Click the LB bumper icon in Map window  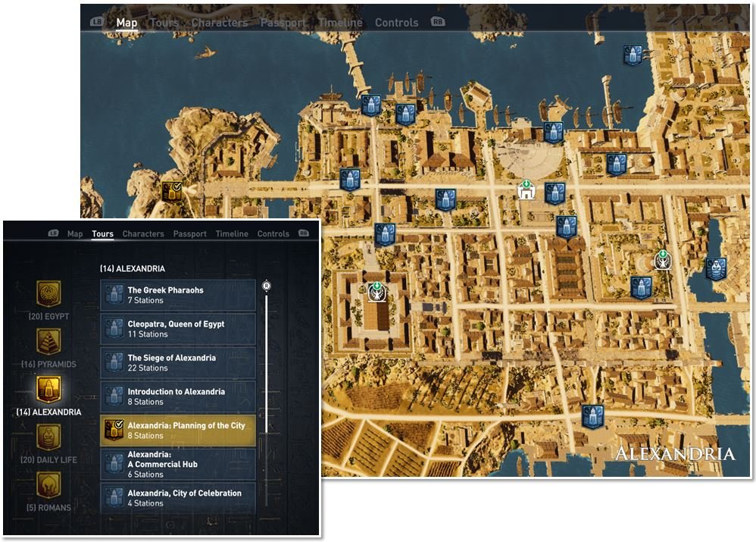97,22
